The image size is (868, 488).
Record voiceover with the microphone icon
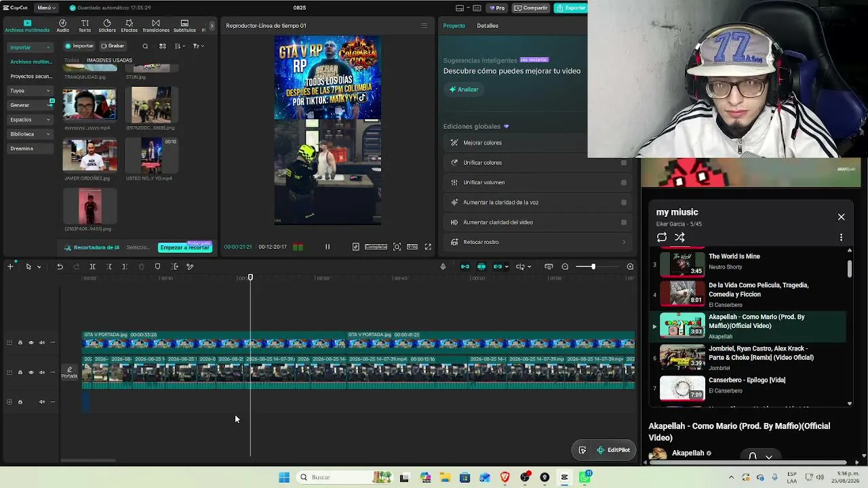(443, 266)
